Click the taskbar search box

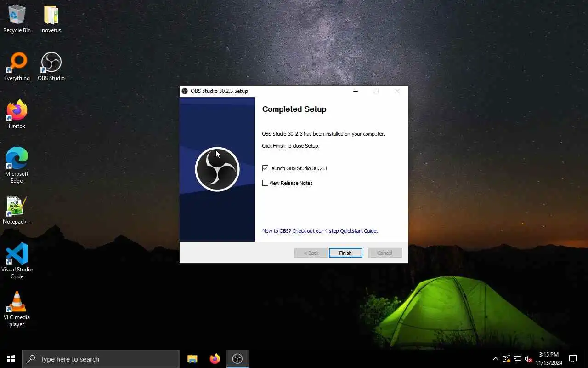click(x=101, y=359)
